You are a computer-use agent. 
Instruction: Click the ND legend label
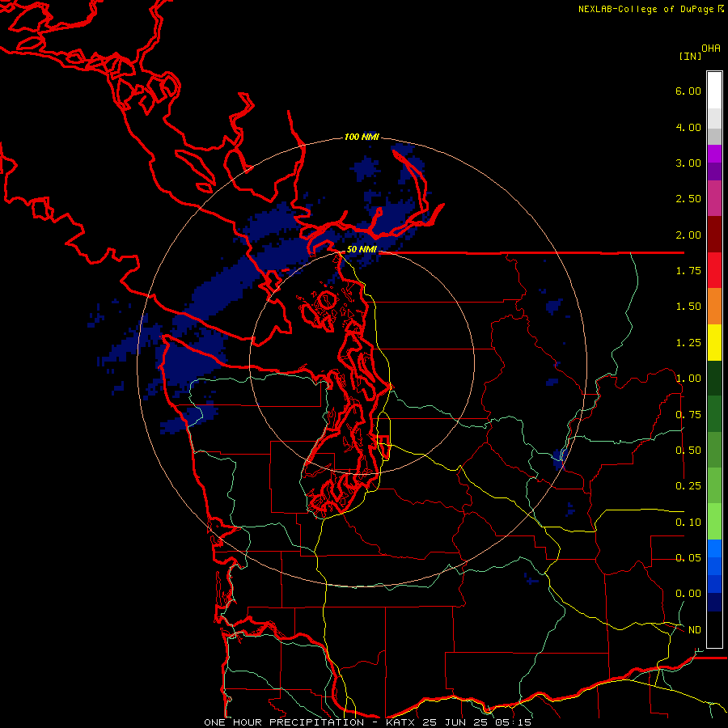pos(695,630)
